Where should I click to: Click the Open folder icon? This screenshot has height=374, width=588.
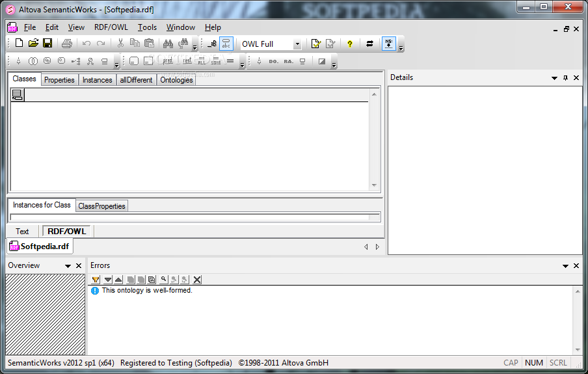click(33, 43)
